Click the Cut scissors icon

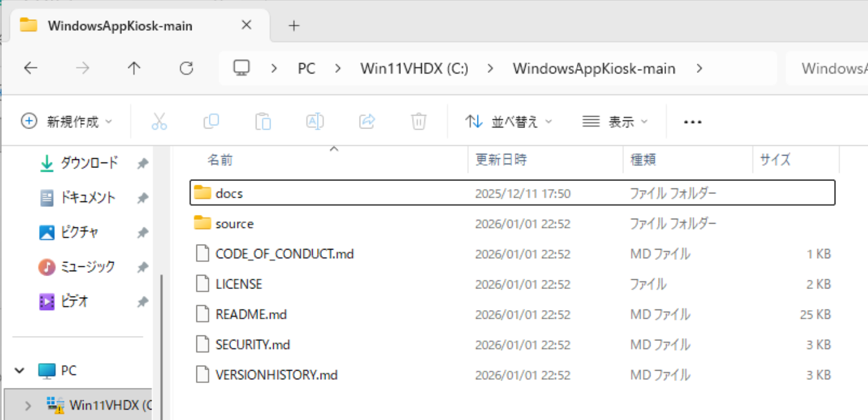[x=159, y=122]
